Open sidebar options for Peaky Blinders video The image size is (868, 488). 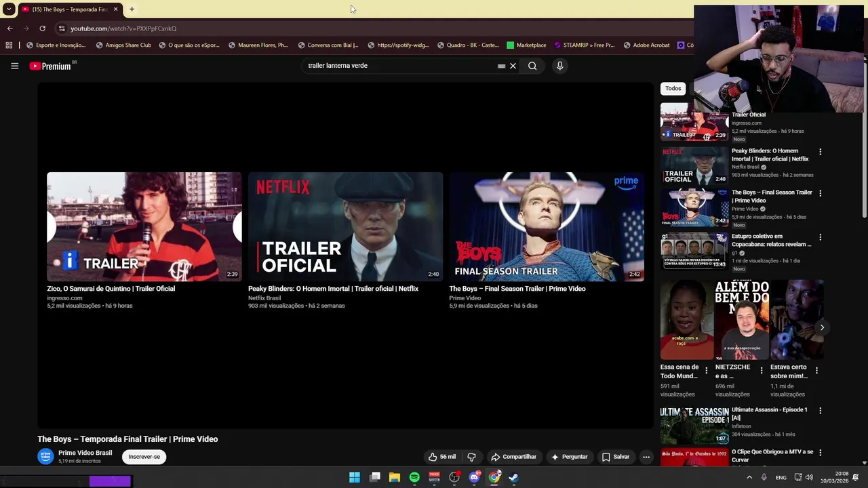(820, 152)
